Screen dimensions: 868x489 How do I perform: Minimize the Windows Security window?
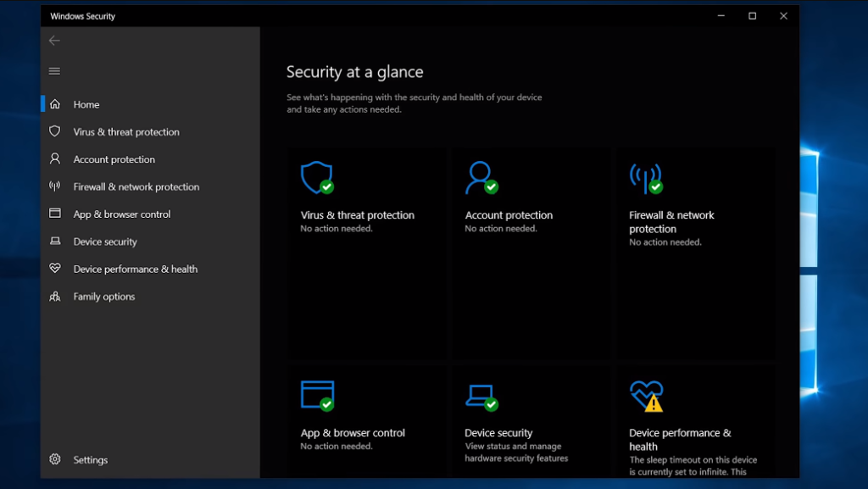721,16
